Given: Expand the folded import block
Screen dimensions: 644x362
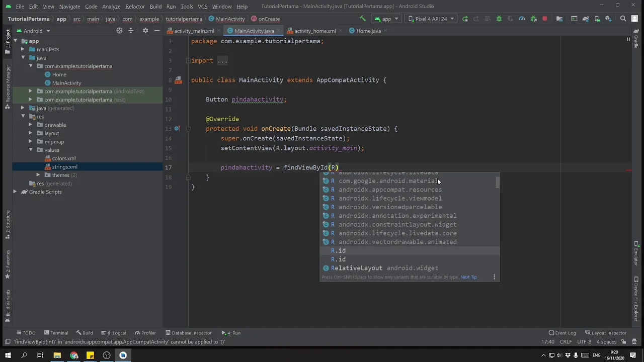Looking at the screenshot, I should [222, 61].
